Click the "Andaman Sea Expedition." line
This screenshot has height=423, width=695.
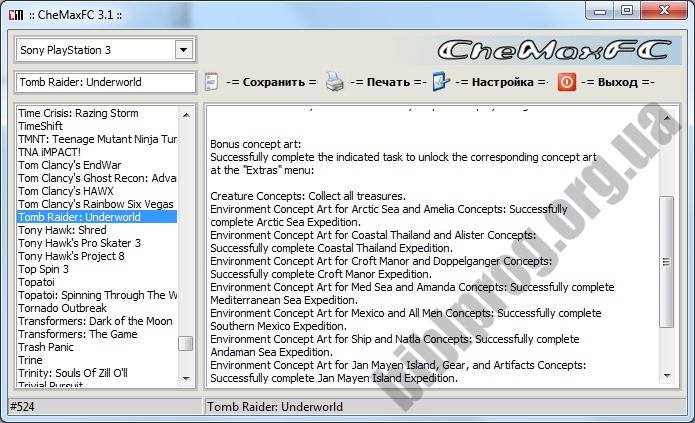tap(271, 352)
